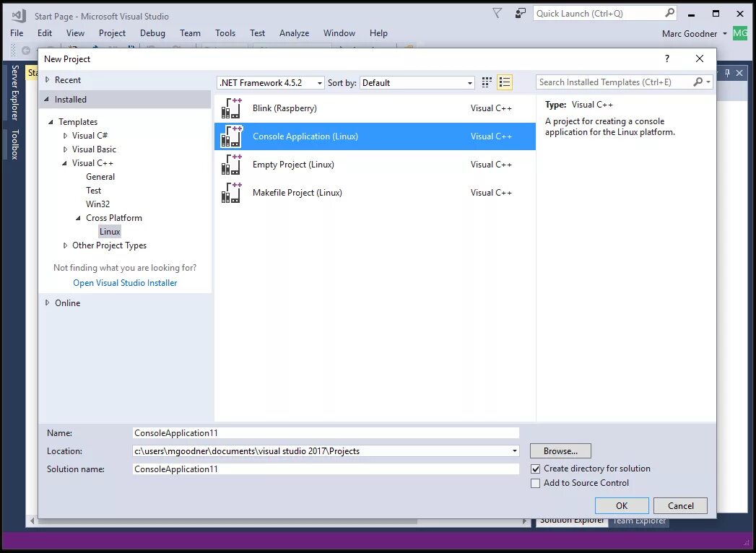The height and width of the screenshot is (553, 756).
Task: Close the New Project dialog
Action: pos(700,58)
